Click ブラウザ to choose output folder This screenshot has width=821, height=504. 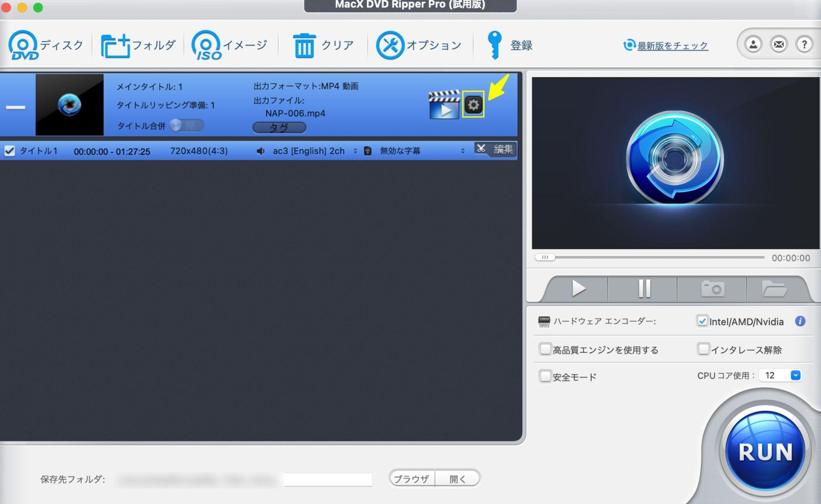tap(412, 479)
